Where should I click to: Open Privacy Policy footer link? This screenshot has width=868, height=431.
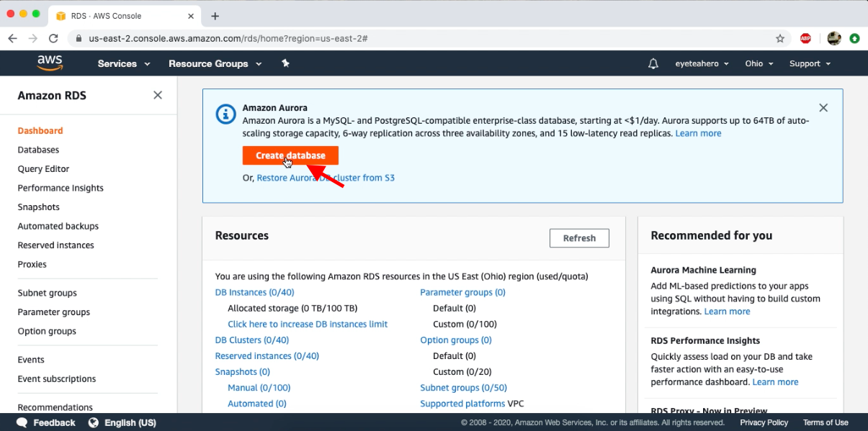click(x=764, y=422)
